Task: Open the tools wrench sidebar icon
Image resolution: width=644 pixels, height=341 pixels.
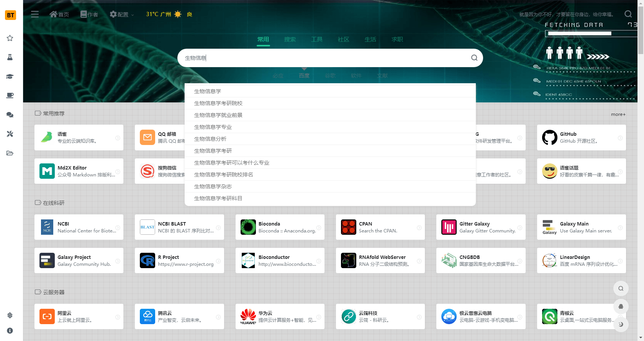Action: tap(10, 134)
